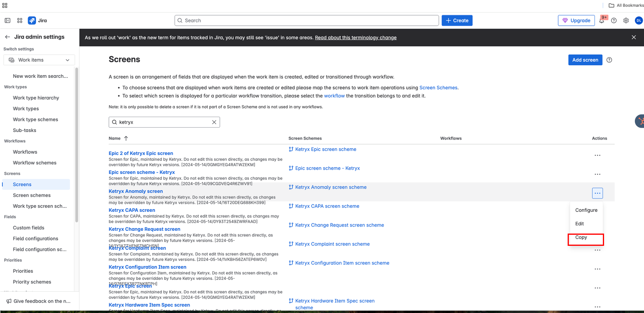This screenshot has width=644, height=313.
Task: Collapse the sidebar with the panel icon
Action: 8,21
